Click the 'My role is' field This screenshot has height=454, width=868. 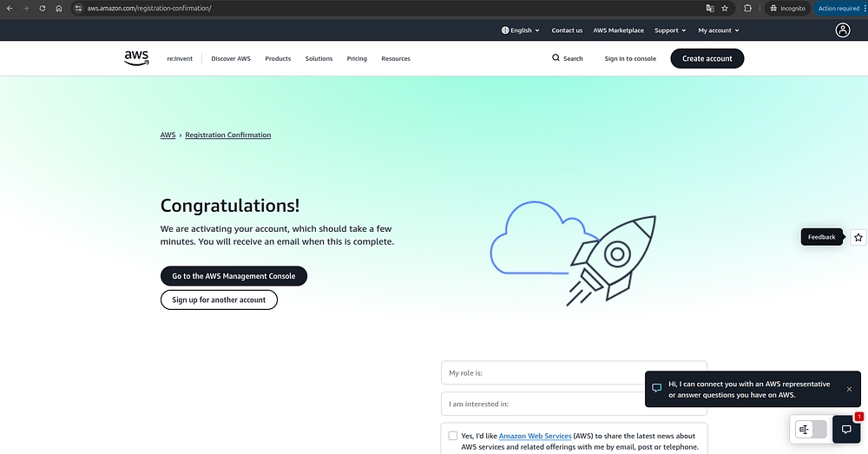pyautogui.click(x=574, y=373)
